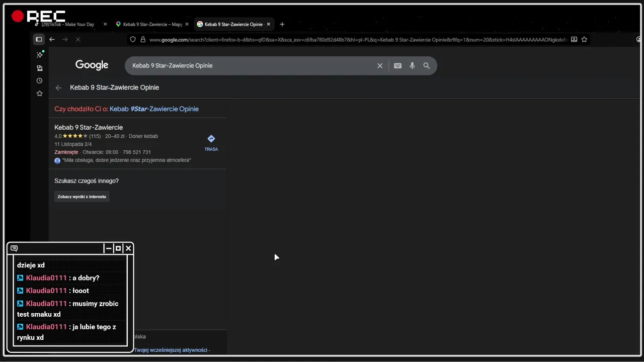Close the Kebab 9 Star-Zawiercie Mapy tab
Image resolution: width=644 pixels, height=362 pixels.
[187, 24]
